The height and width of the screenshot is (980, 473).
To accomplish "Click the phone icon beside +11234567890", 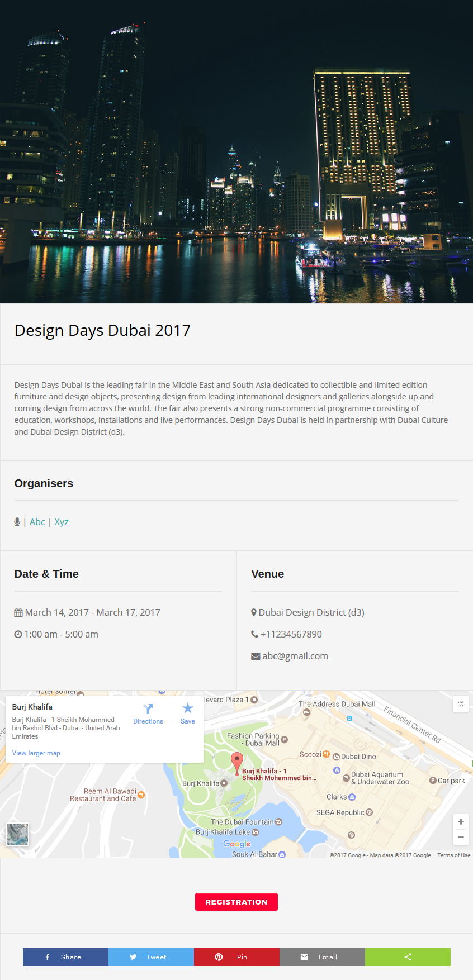I will [255, 634].
